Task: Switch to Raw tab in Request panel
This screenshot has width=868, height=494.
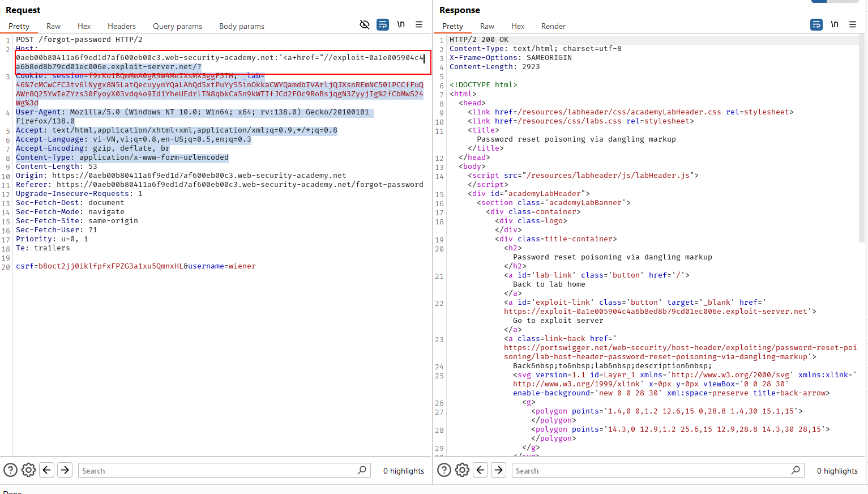Action: [54, 26]
